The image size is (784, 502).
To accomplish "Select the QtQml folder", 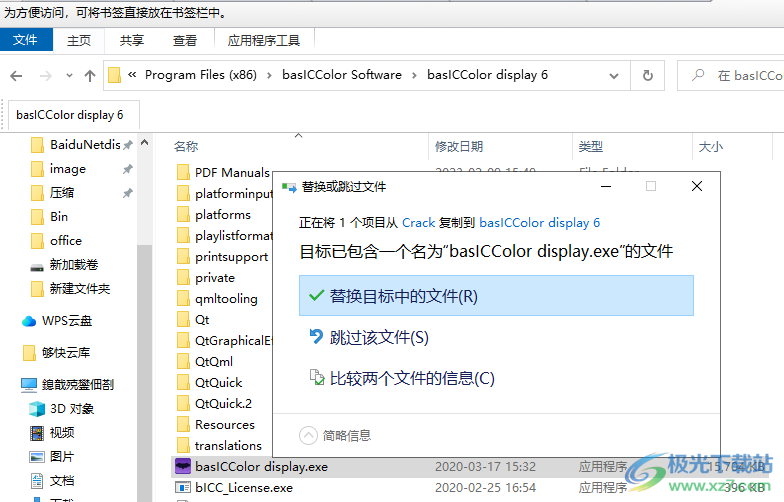I will tap(214, 362).
